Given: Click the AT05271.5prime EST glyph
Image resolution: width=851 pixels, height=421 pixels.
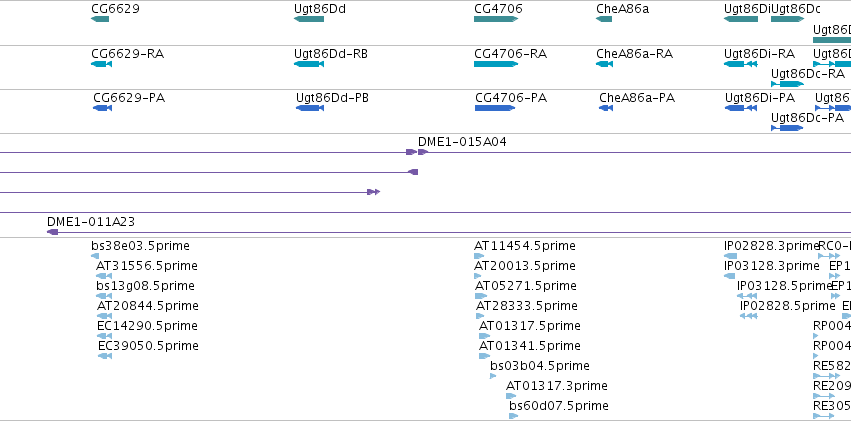Looking at the screenshot, I should pyautogui.click(x=481, y=296).
